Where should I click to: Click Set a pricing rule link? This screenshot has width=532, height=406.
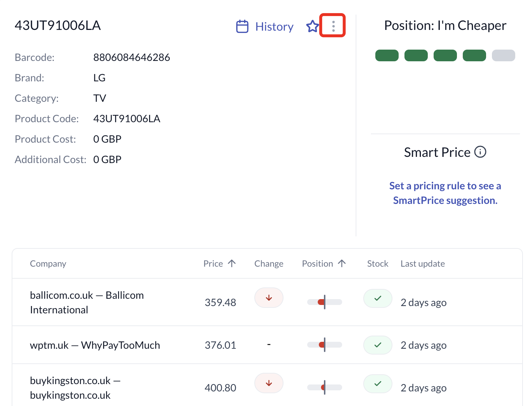click(x=445, y=193)
